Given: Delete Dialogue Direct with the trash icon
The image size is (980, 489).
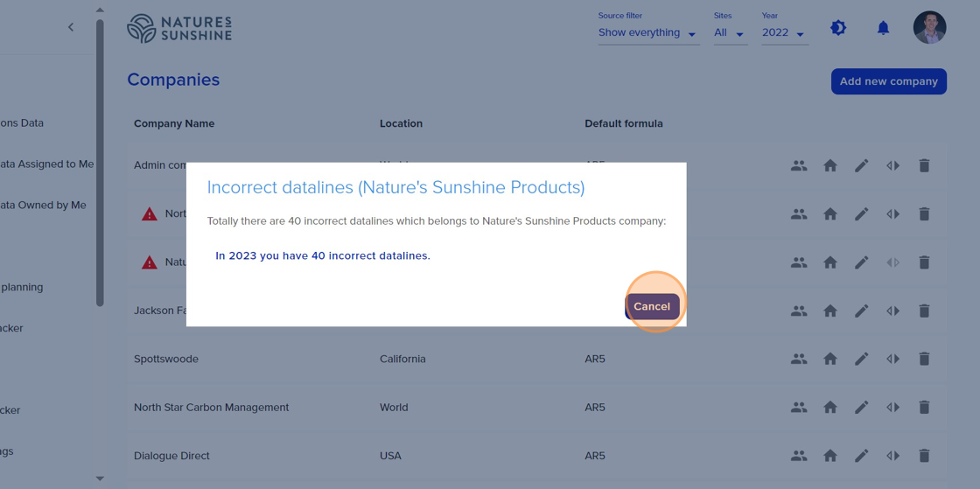Looking at the screenshot, I should 924,456.
